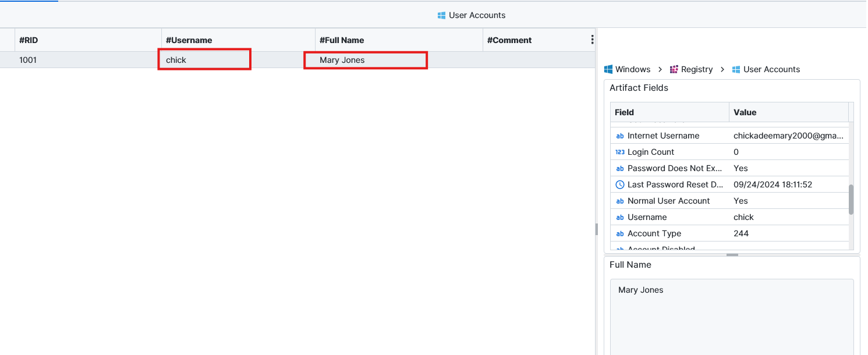Click the User Accounts breadcrumb icon
The width and height of the screenshot is (868, 355).
pos(736,69)
